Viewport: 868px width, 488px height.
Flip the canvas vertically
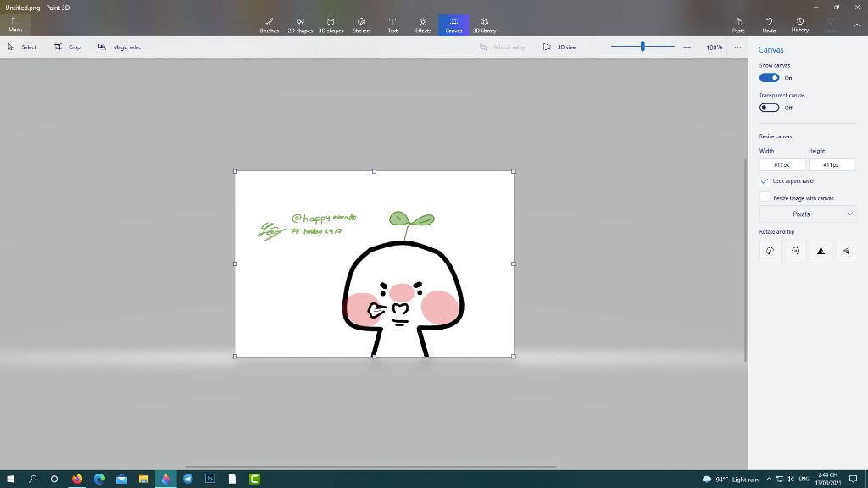click(x=847, y=251)
